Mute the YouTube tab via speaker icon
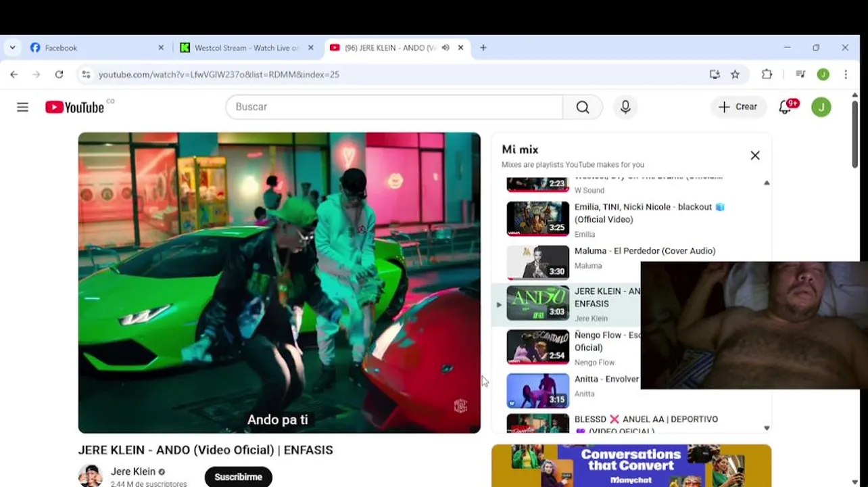Screen dimensions: 868x487 pyautogui.click(x=445, y=47)
